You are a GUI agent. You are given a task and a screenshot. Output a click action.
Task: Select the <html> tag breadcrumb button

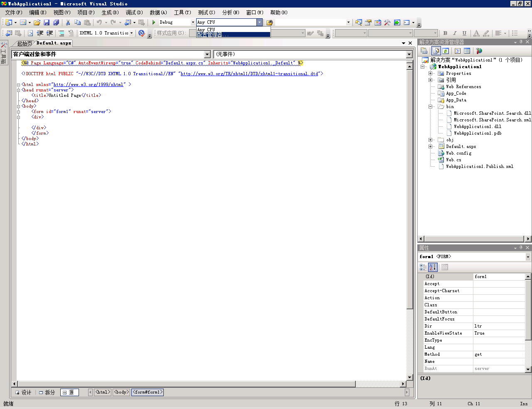pyautogui.click(x=103, y=392)
